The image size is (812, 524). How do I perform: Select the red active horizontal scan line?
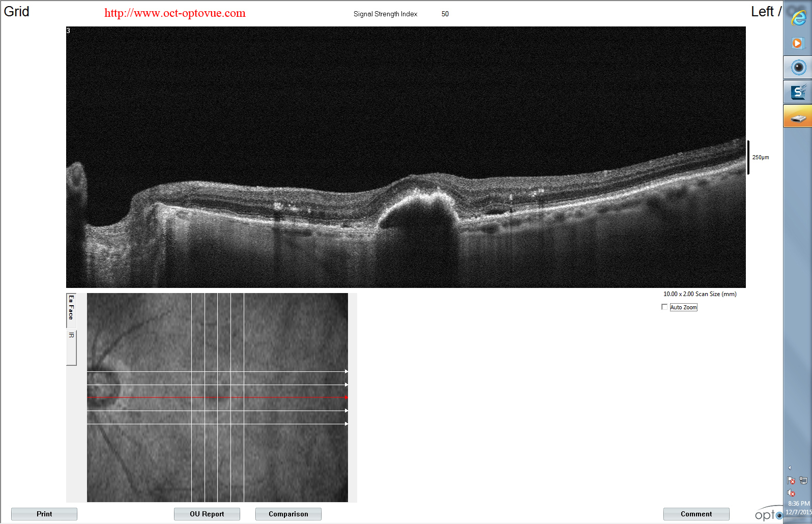click(x=217, y=397)
